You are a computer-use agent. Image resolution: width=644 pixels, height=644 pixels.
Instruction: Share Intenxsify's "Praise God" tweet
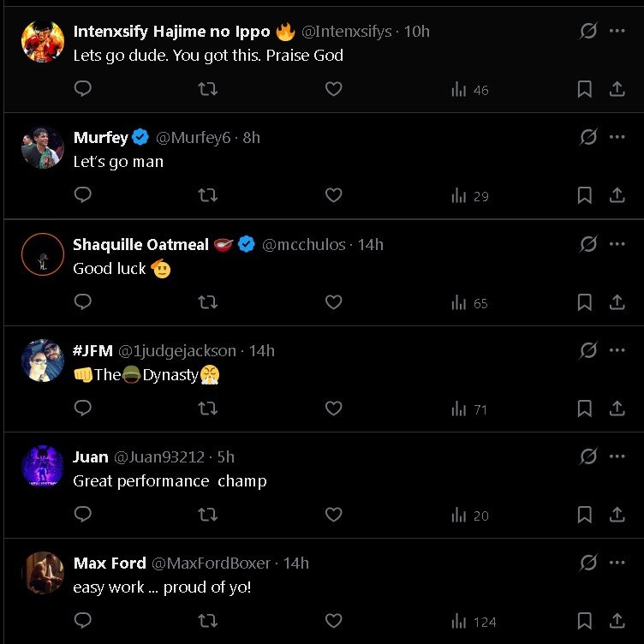617,89
